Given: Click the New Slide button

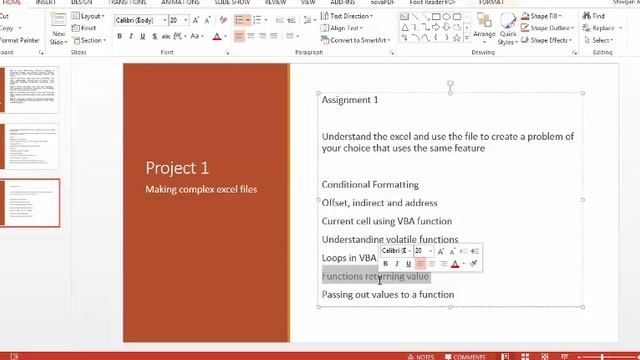Looking at the screenshot, I should pos(58,29).
